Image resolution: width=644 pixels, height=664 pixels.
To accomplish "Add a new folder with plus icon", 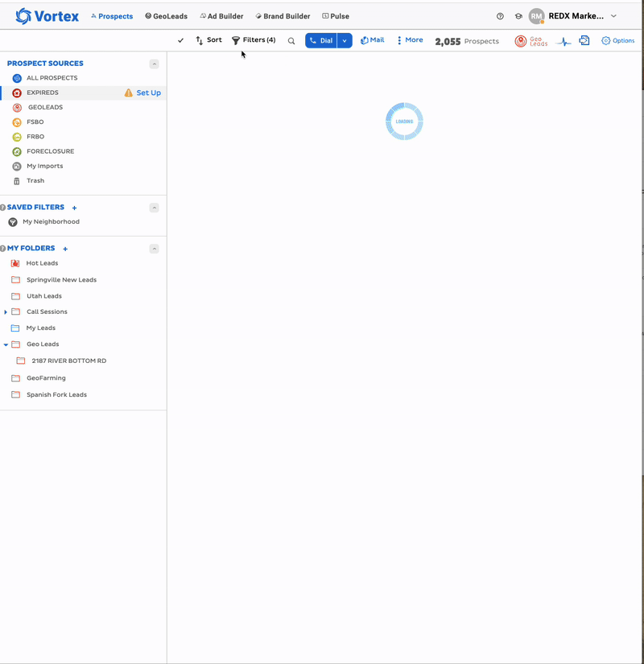I will pyautogui.click(x=65, y=249).
